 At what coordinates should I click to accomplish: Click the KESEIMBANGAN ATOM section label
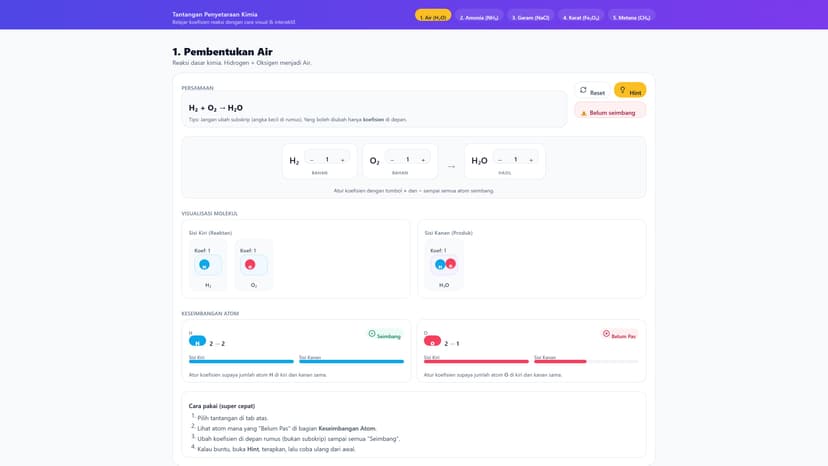tap(210, 313)
